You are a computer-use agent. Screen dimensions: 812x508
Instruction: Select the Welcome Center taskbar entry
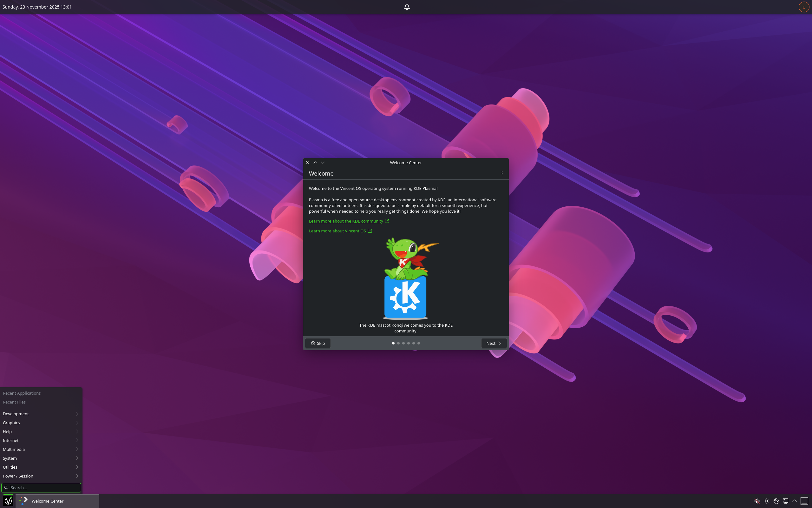click(x=57, y=501)
